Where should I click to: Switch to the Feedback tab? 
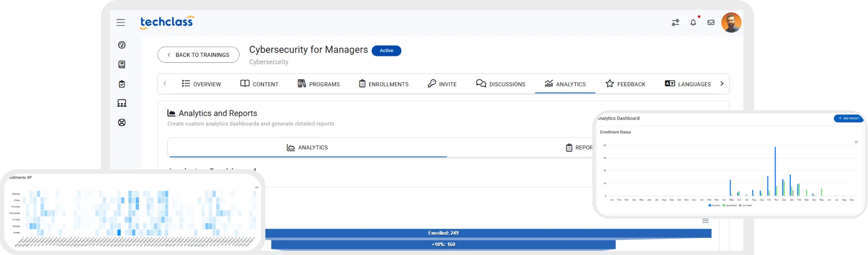point(626,84)
